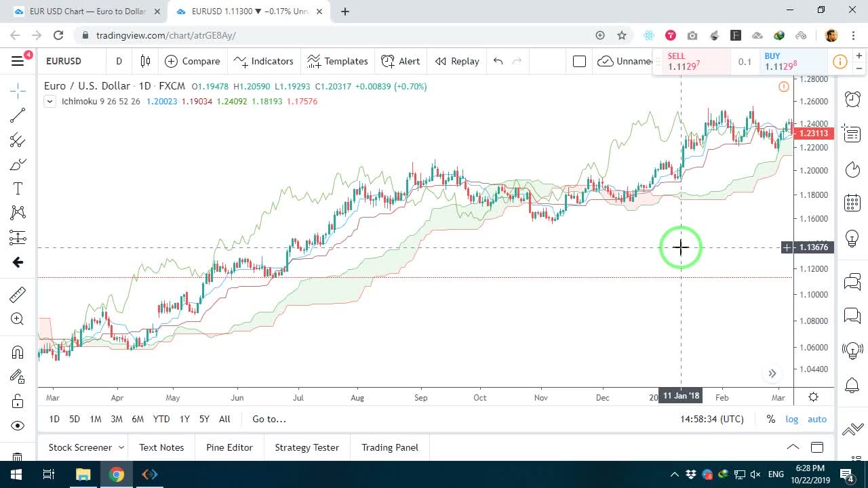The height and width of the screenshot is (488, 868).
Task: Click the zoom in magnifier tool
Action: (x=18, y=319)
